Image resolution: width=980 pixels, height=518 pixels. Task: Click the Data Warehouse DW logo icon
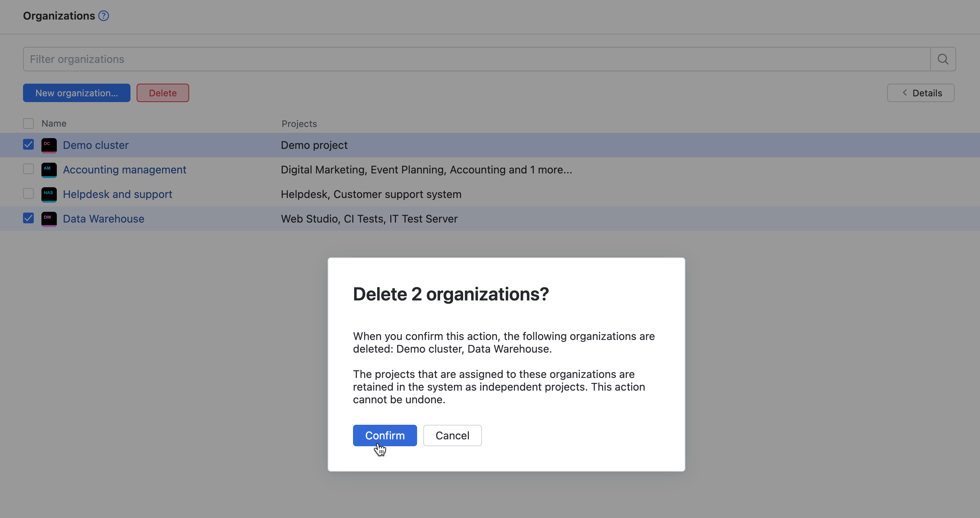coord(49,219)
